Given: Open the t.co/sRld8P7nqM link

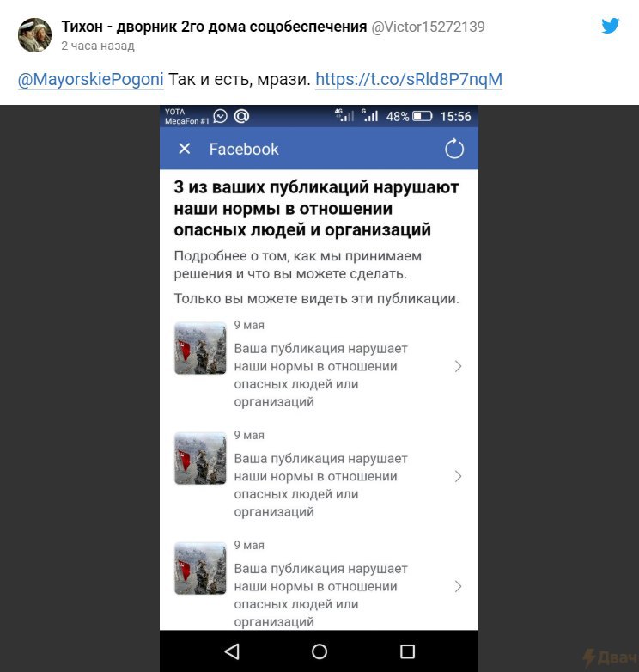Looking at the screenshot, I should (409, 80).
